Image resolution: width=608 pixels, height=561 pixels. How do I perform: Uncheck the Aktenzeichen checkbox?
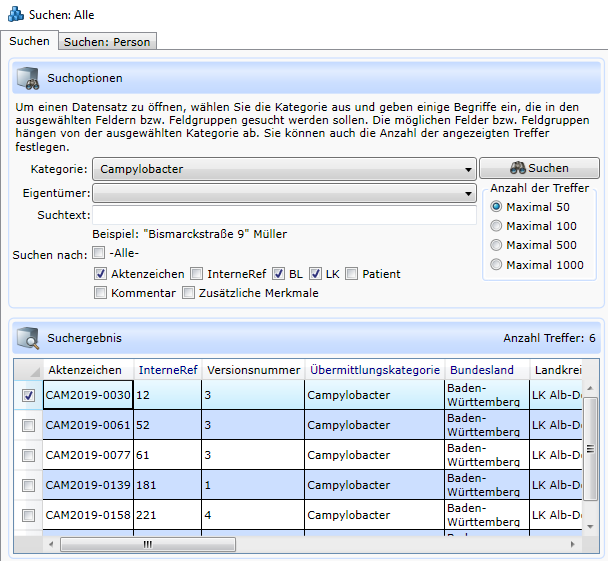100,273
